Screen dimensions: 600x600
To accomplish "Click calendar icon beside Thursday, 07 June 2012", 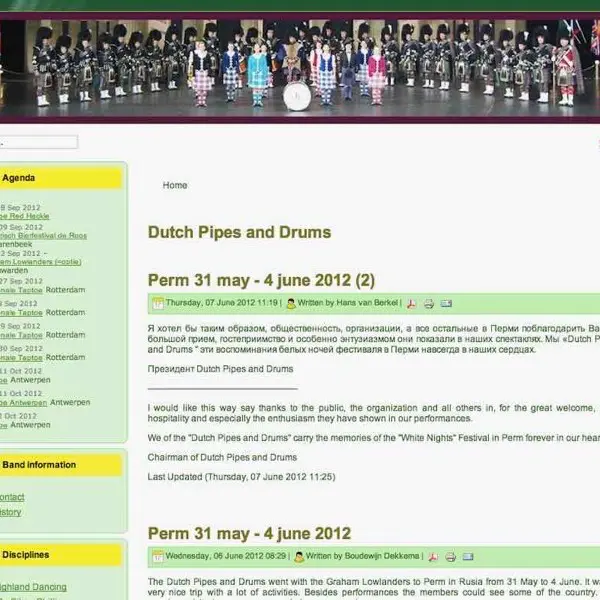I will 158,303.
